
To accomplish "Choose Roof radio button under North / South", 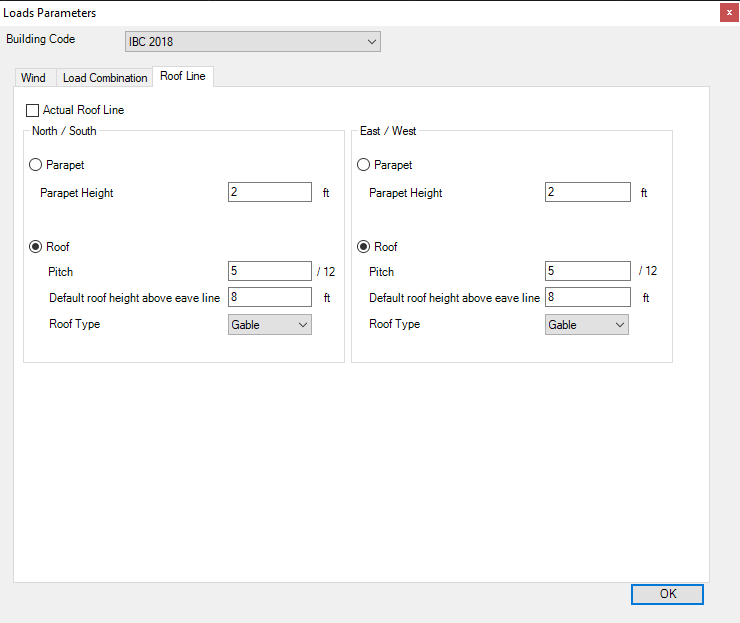I will [x=37, y=247].
